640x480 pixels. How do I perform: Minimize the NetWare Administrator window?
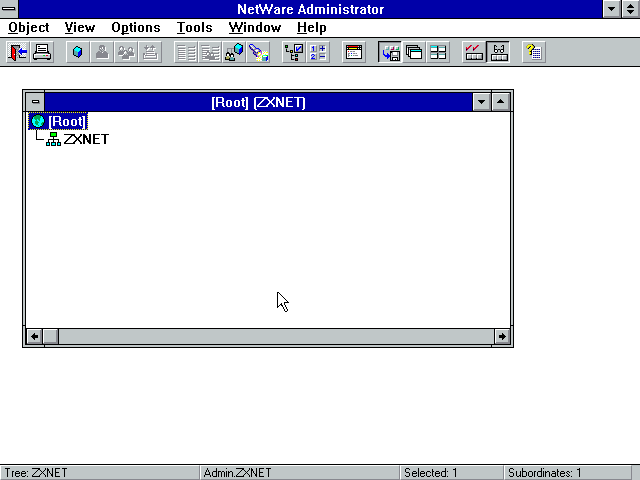click(612, 9)
